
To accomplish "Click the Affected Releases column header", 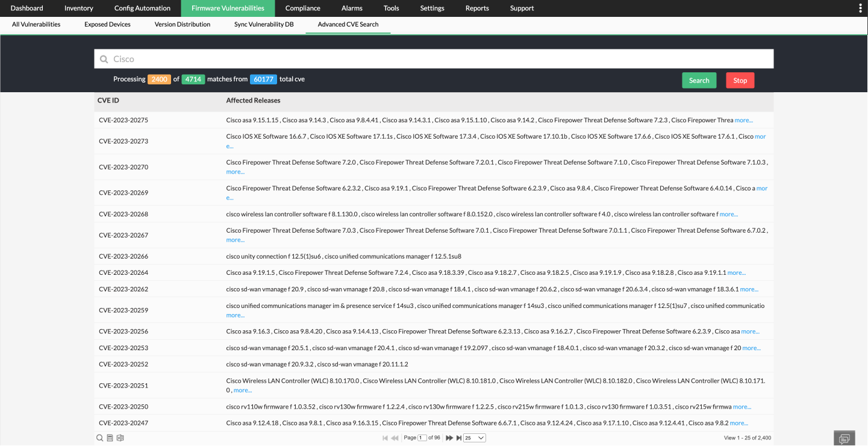I will pyautogui.click(x=253, y=101).
